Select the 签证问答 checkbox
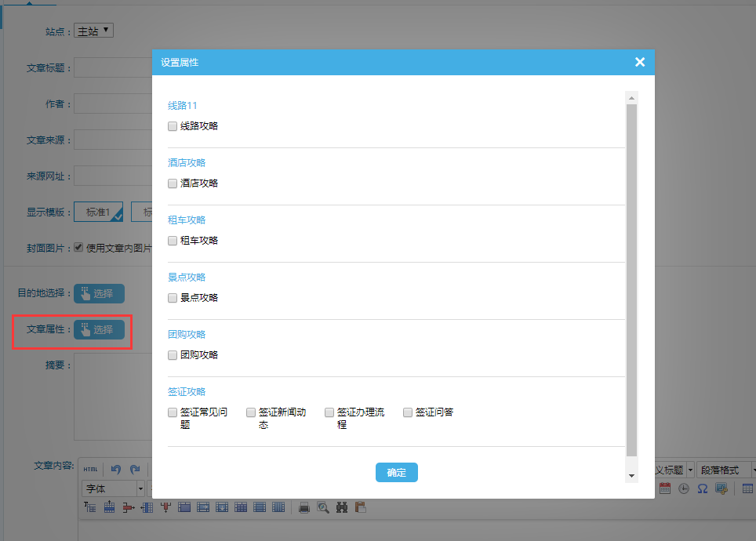This screenshot has height=541, width=756. point(408,412)
